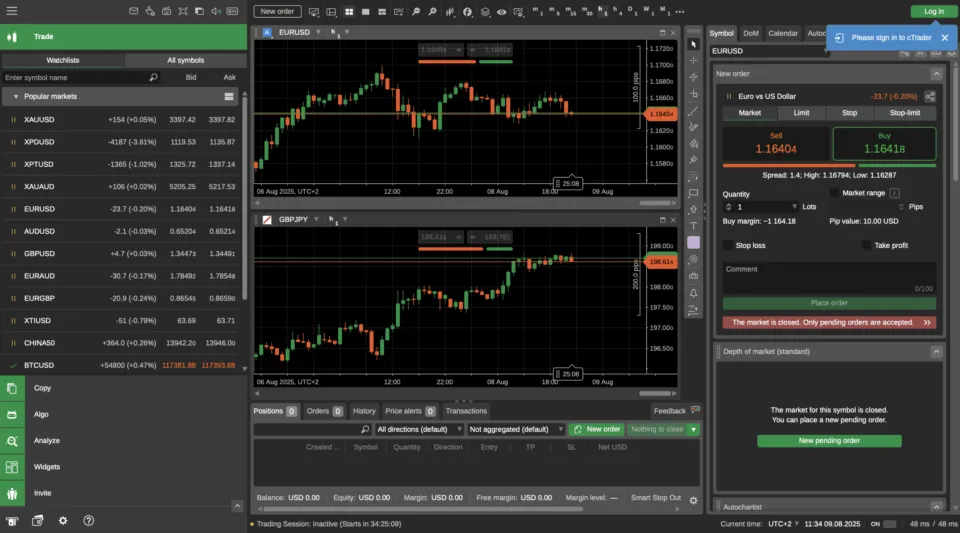Open GBPJPY chart symbol dropdown
Image resolution: width=960 pixels, height=533 pixels.
coord(316,219)
